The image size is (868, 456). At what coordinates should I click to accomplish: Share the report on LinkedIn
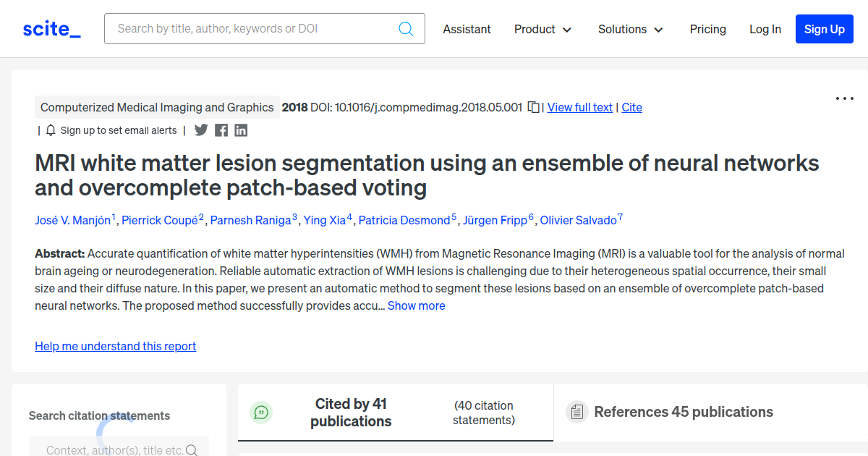(x=241, y=130)
